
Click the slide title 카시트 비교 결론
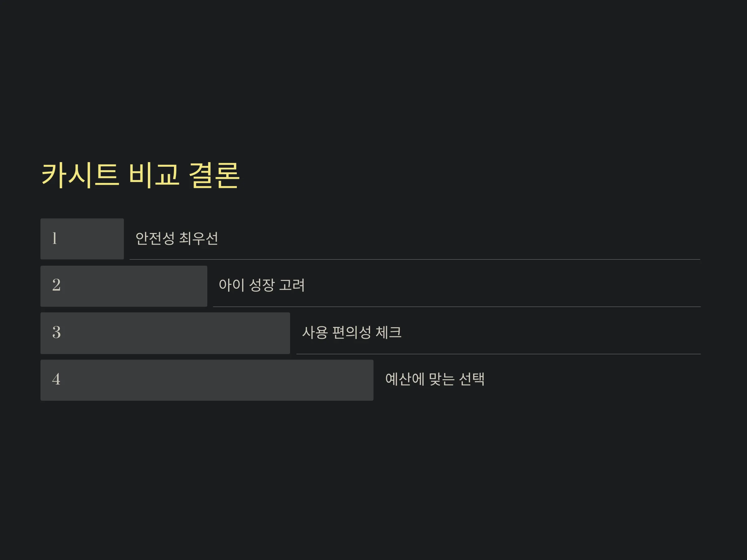point(140,175)
